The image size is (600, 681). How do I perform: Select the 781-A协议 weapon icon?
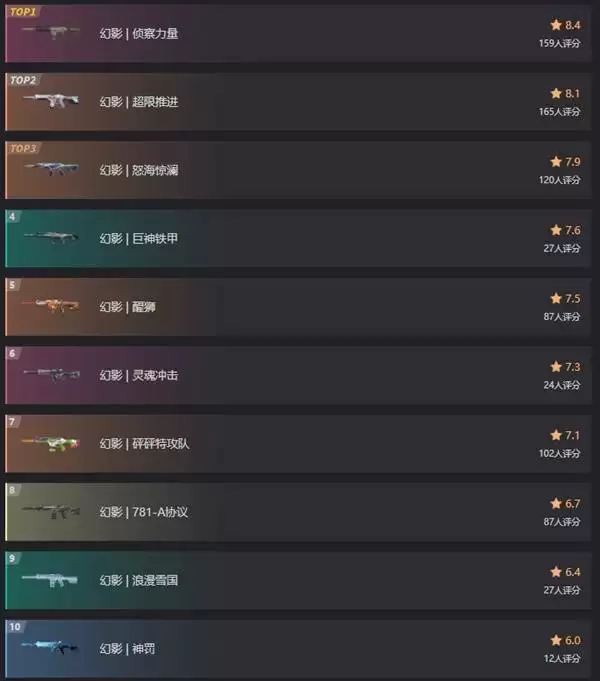[51, 511]
